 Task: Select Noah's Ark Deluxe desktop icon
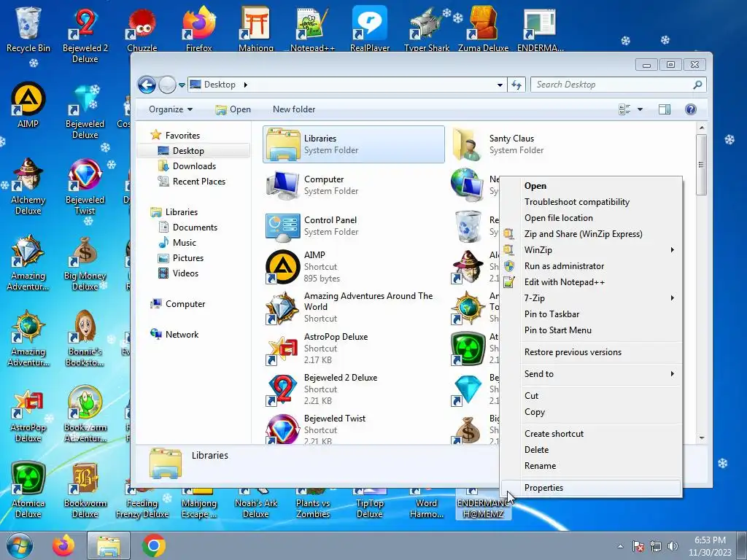[x=256, y=504]
